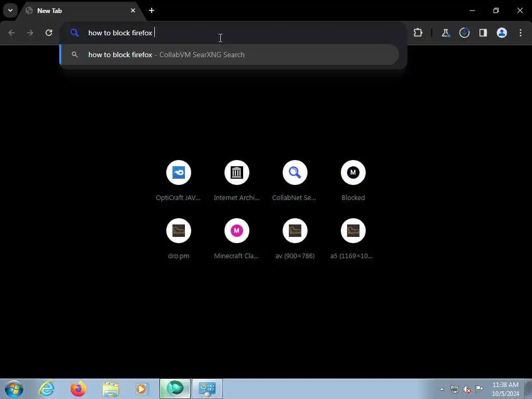Viewport: 532px width, 399px height.
Task: Open the CollabNet Se... shortcut
Action: tap(295, 181)
